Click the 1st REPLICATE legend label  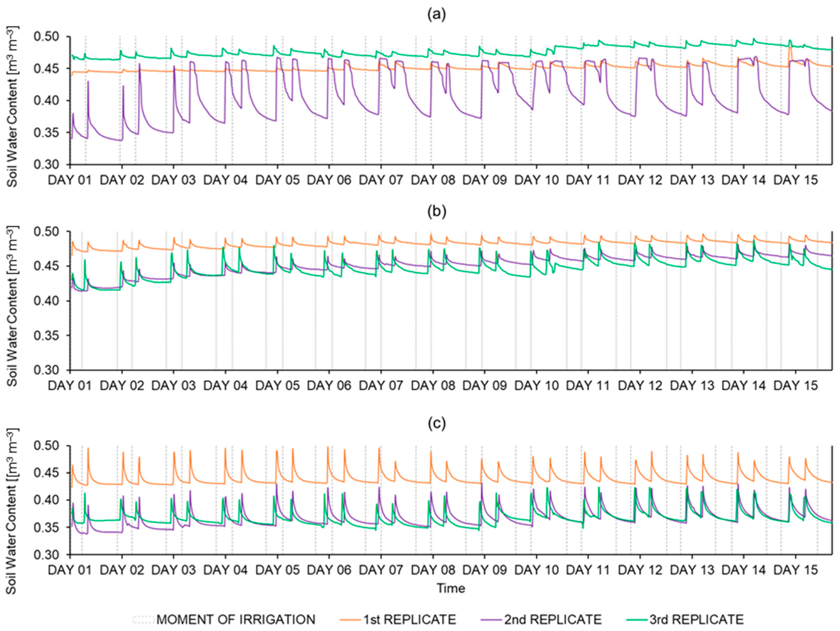pos(410,619)
